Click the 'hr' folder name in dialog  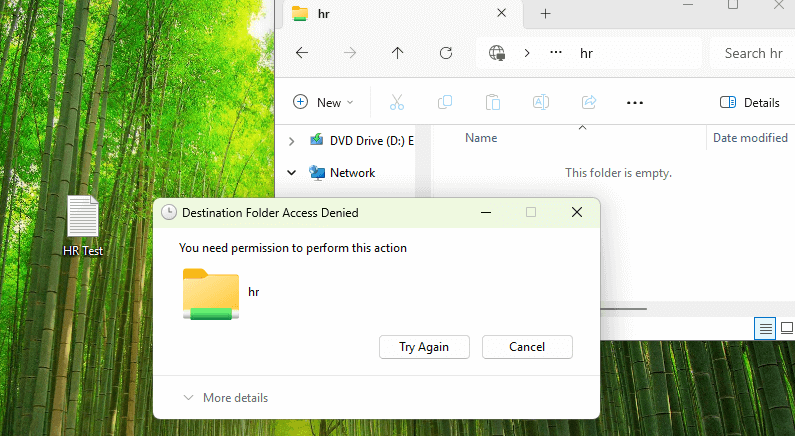coord(254,292)
